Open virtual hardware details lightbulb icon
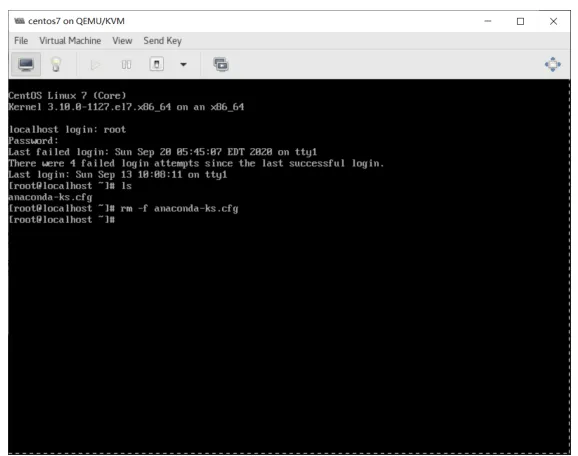The image size is (578, 456). (56, 65)
